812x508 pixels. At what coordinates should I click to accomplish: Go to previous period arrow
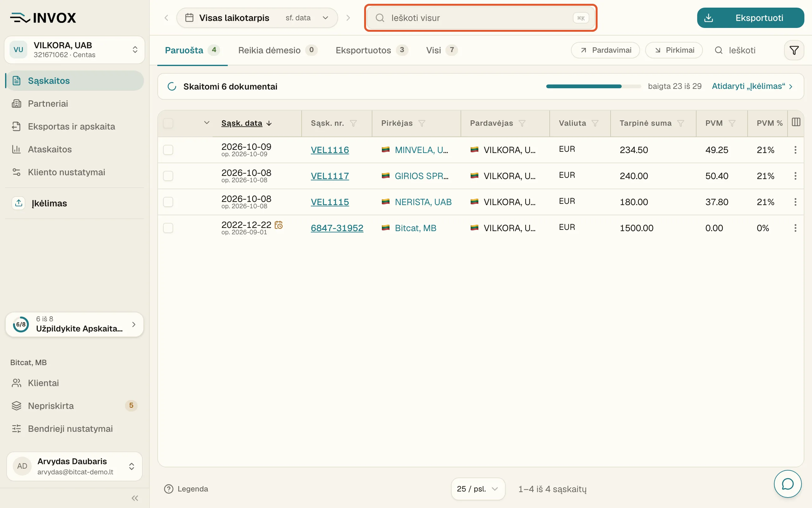click(167, 18)
